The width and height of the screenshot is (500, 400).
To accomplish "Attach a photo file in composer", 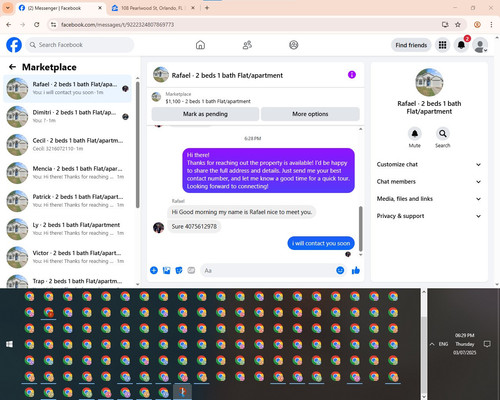I will [x=166, y=270].
